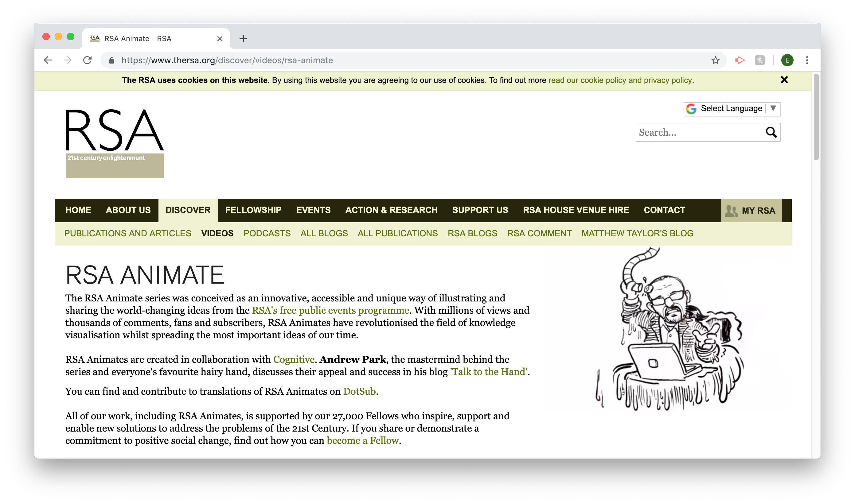The image size is (855, 504).
Task: Select ALL PUBLICATIONS in the submenu
Action: [398, 233]
